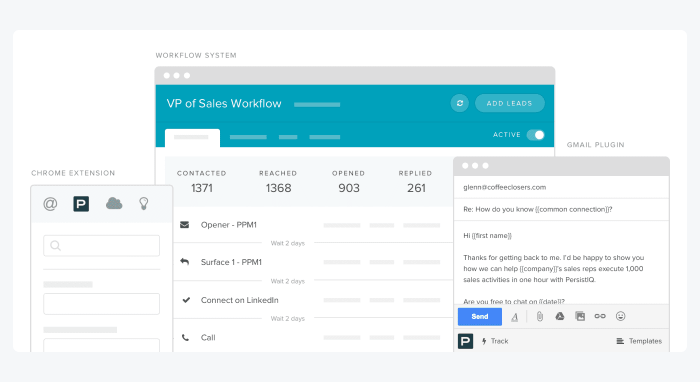Click the Send button in Gmail plugin
Viewport: 700px width, 382px height.
[480, 316]
